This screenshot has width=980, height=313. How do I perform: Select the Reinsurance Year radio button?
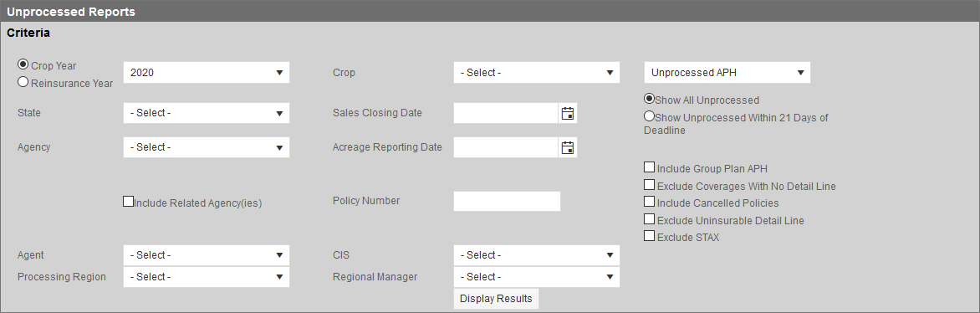(x=23, y=82)
